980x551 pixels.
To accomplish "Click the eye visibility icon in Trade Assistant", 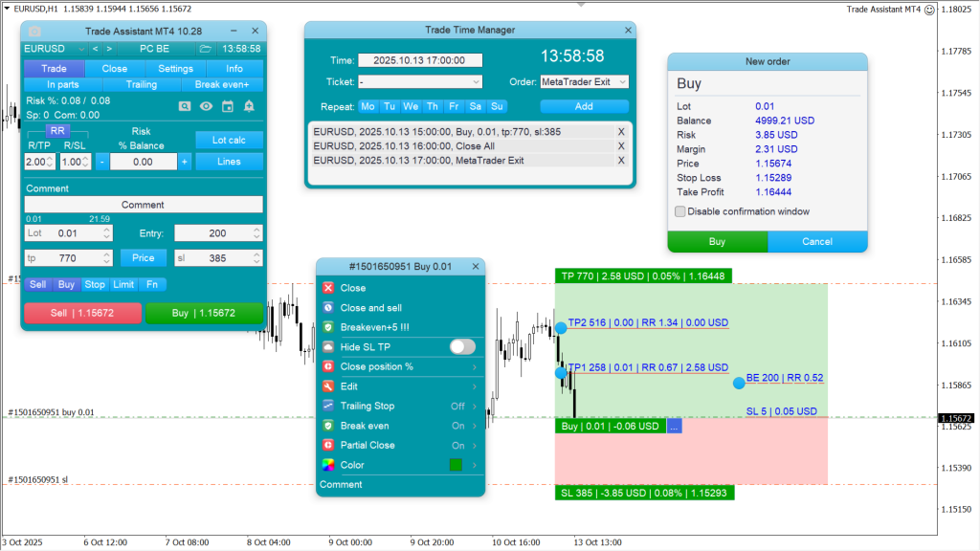I will 206,107.
